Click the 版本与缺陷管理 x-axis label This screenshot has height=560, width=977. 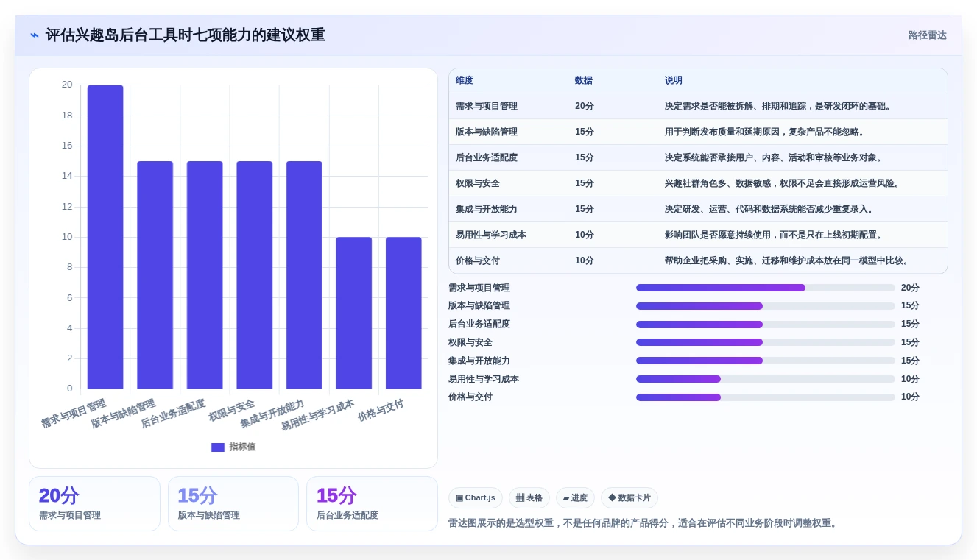tap(123, 414)
